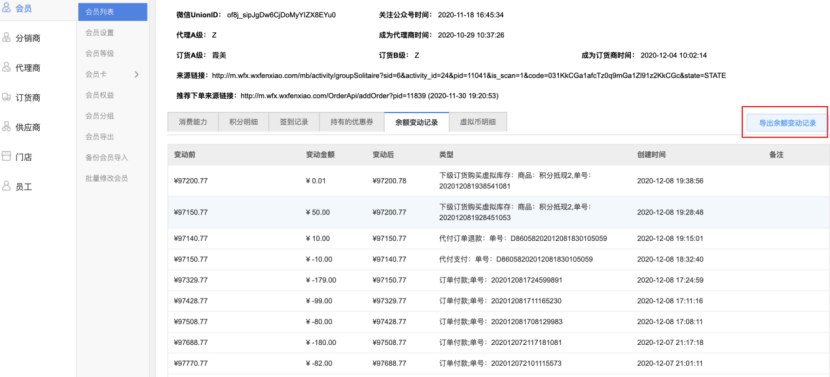This screenshot has height=377, width=830.
Task: Go to 会员等级 submenu entry
Action: point(100,53)
